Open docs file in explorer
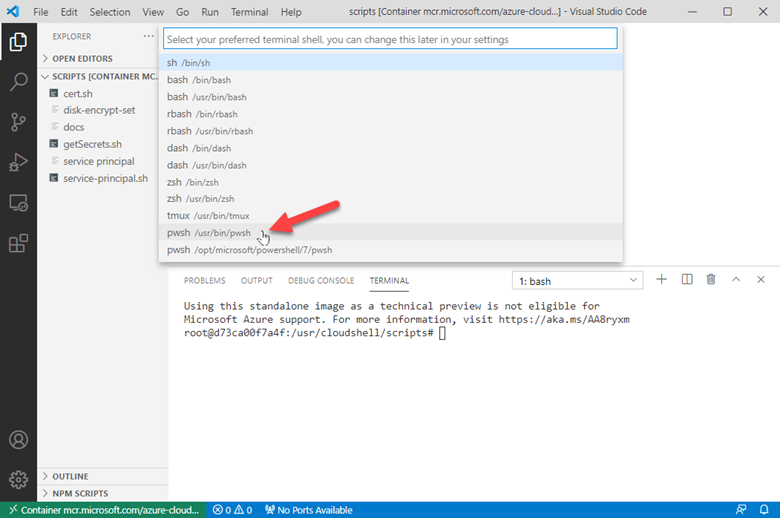 (74, 127)
